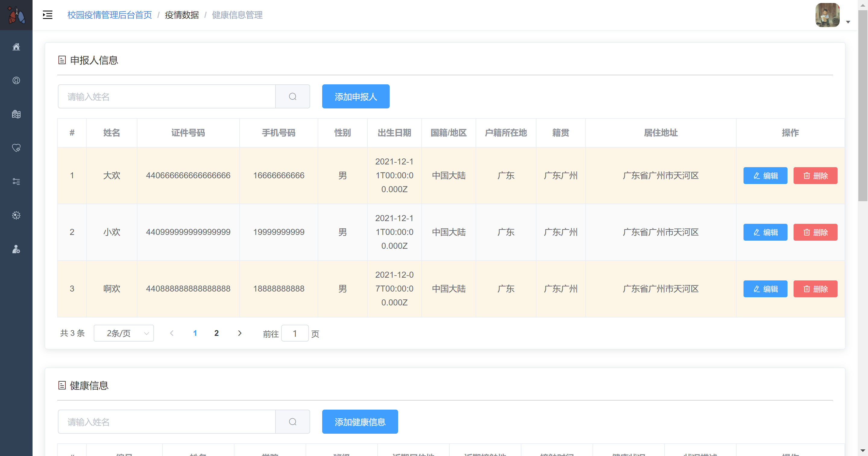Image resolution: width=868 pixels, height=456 pixels.
Task: Open the 校园疫情管理后台首页 breadcrumb
Action: [109, 15]
